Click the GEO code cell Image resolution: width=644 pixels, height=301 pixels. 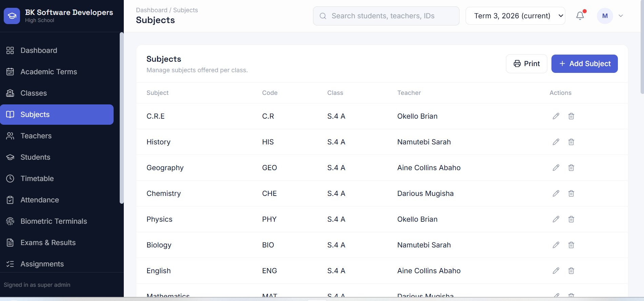270,168
